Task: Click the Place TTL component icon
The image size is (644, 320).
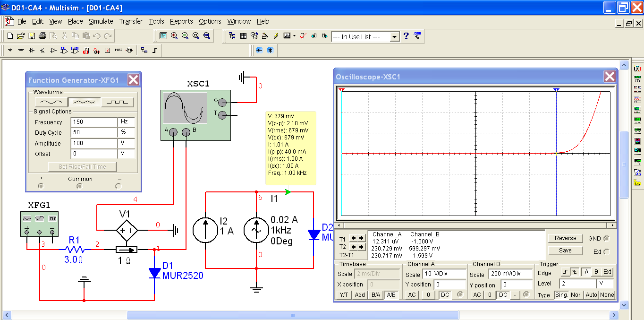Action: pos(64,50)
